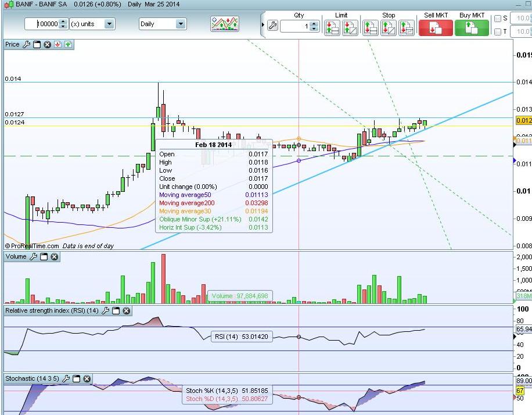Click the 65.94 RSI value tag on axis

click(x=523, y=329)
